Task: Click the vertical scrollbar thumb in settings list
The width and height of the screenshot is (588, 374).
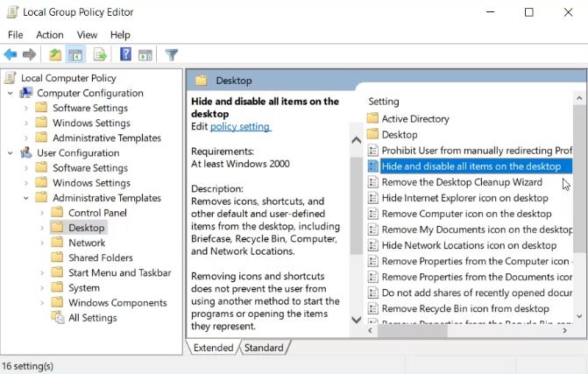Action: [x=579, y=180]
